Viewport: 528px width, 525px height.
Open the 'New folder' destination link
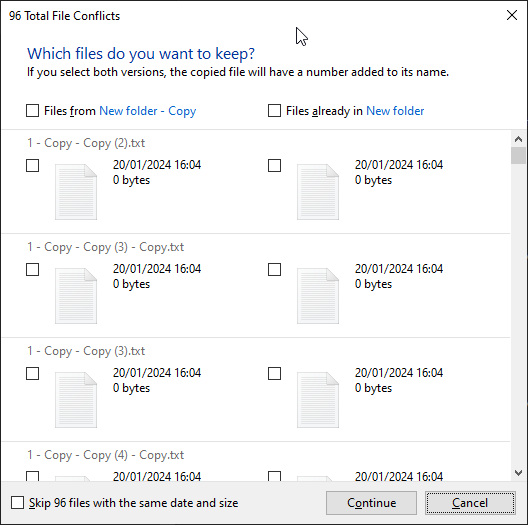[x=395, y=111]
